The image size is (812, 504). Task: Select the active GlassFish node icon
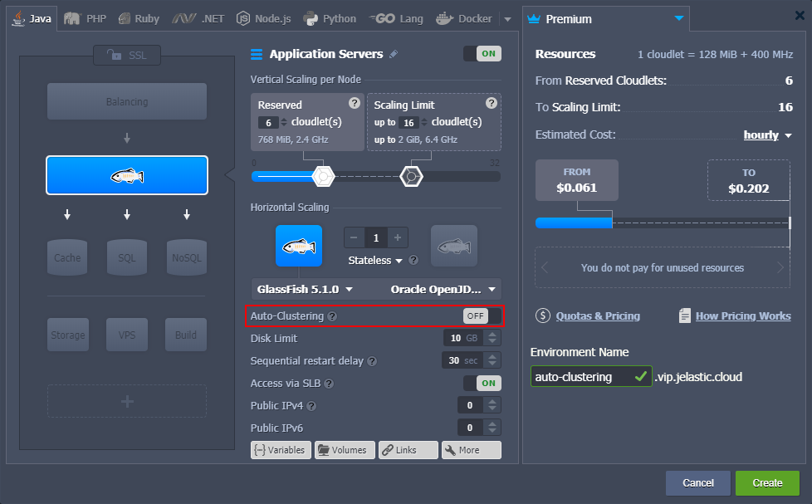[299, 246]
